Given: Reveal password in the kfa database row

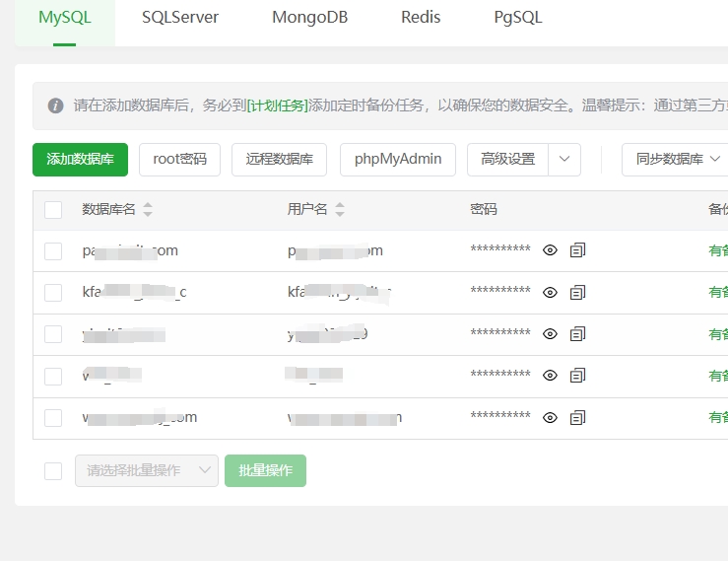Looking at the screenshot, I should pyautogui.click(x=550, y=293).
